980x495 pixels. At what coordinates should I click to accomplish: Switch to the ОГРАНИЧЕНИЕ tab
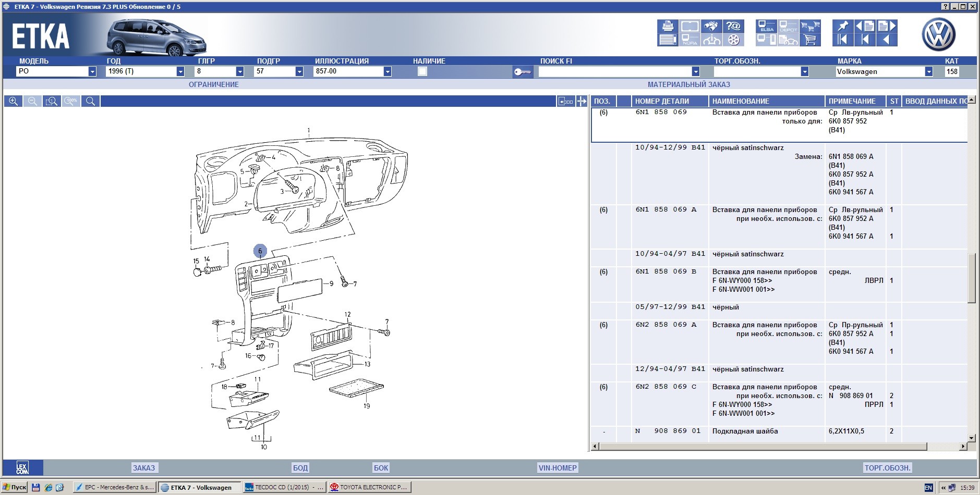pyautogui.click(x=214, y=84)
